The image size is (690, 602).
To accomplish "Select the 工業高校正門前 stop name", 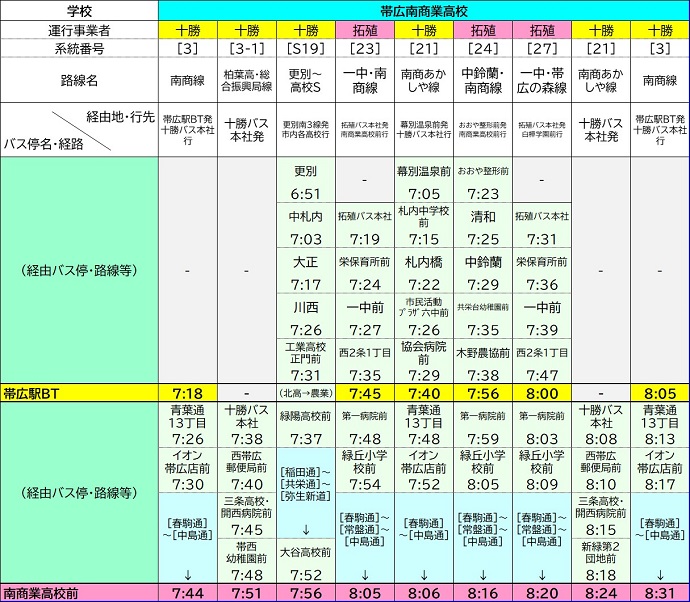I will (x=305, y=353).
